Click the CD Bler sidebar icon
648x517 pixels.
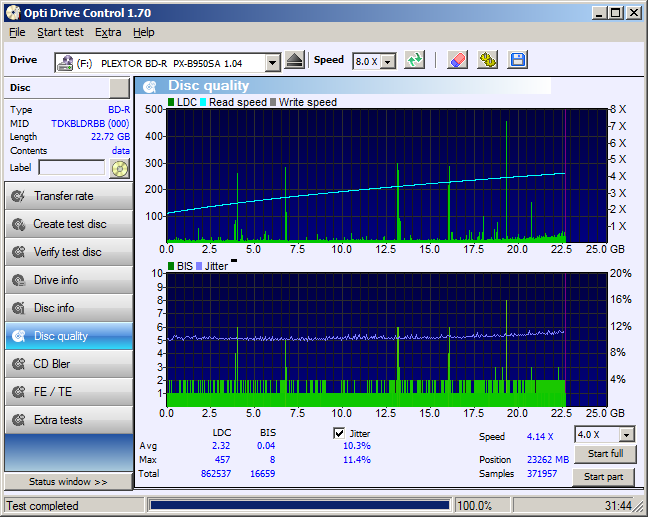[x=18, y=364]
